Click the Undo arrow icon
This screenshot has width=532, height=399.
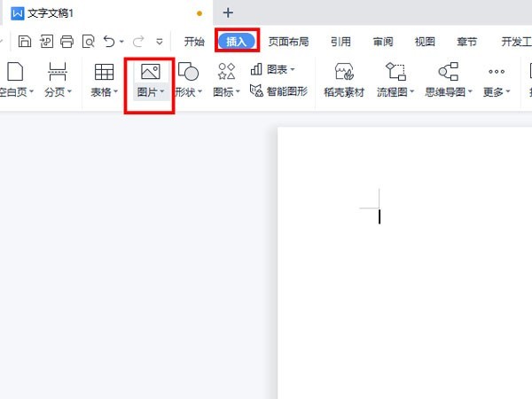click(109, 42)
